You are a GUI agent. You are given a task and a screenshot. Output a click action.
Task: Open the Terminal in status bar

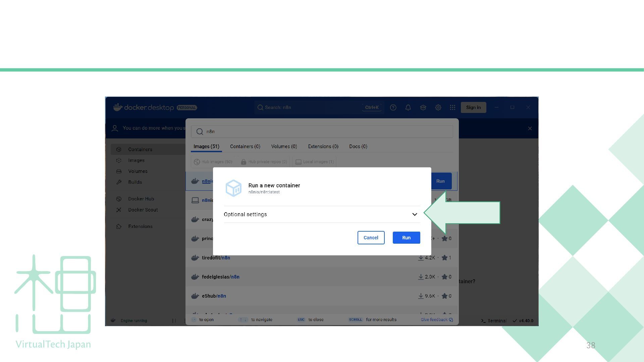[494, 321]
